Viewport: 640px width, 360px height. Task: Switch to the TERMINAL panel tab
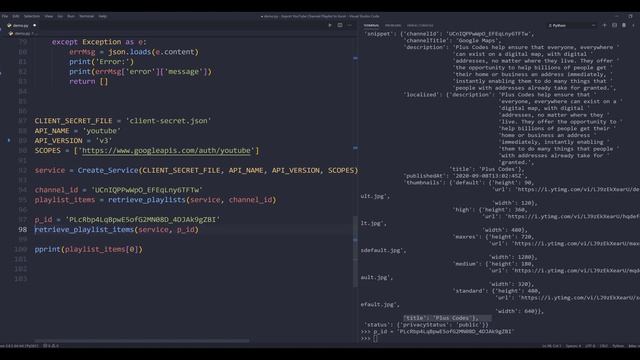pyautogui.click(x=371, y=25)
